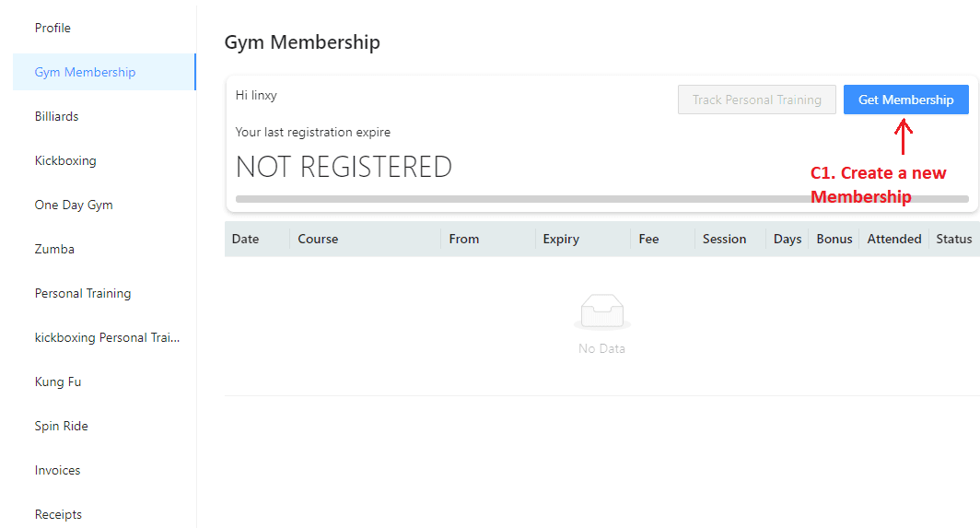
Task: Navigate to Personal Training
Action: click(83, 293)
